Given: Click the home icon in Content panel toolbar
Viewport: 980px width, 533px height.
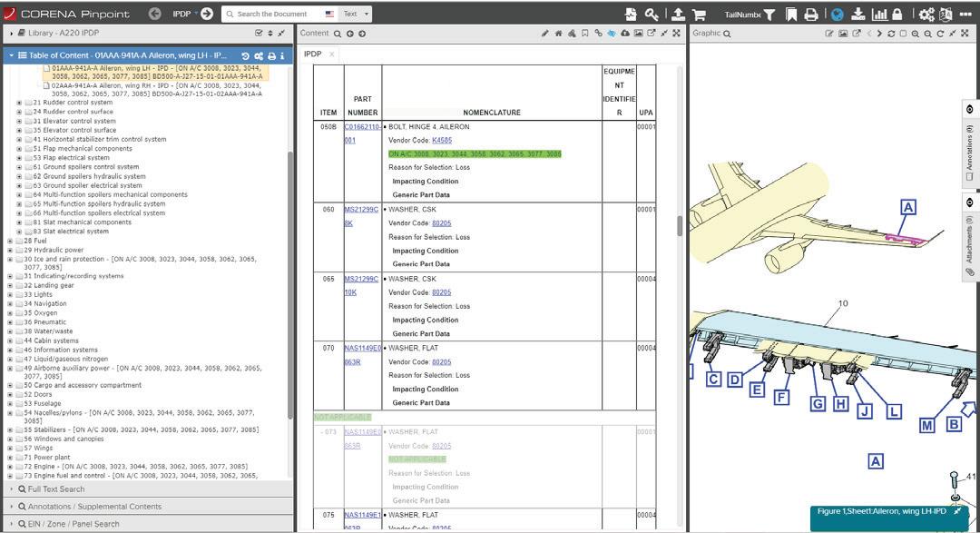Looking at the screenshot, I should 558,34.
